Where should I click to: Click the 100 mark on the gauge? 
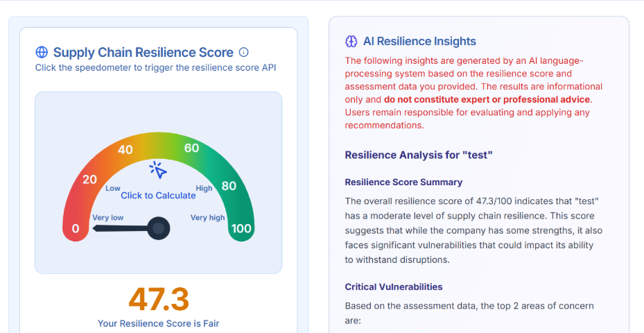[241, 228]
